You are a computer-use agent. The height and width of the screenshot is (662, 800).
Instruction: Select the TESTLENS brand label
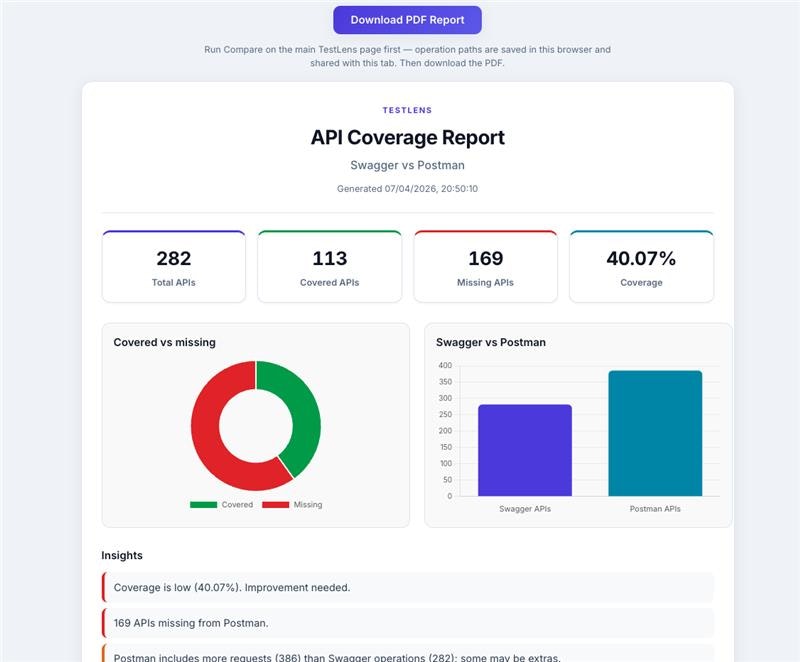[407, 110]
